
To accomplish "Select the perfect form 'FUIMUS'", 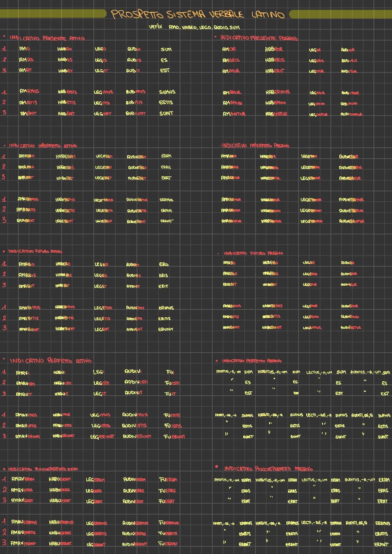I will [x=172, y=415].
